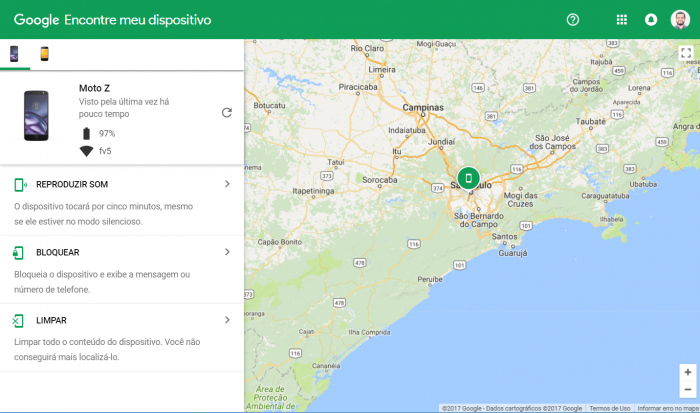Select the first Moto Z device tab

(14, 54)
